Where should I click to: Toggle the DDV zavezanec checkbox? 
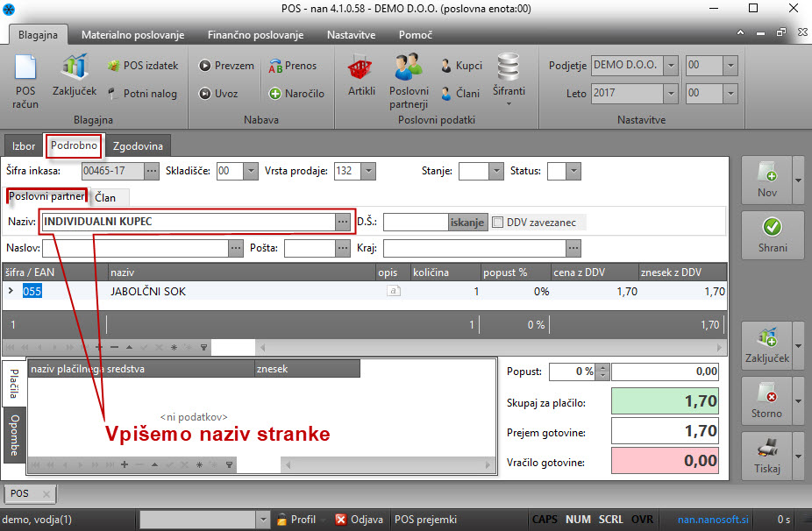[x=498, y=223]
